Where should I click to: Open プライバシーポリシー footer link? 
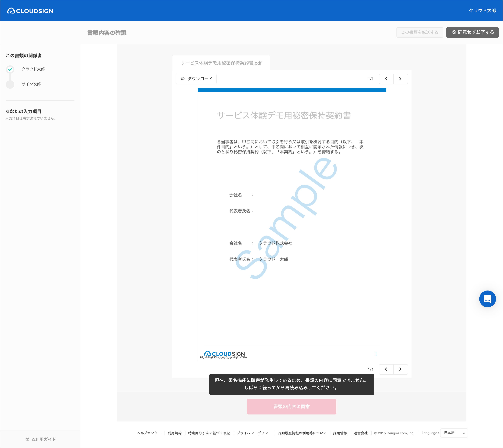click(254, 433)
